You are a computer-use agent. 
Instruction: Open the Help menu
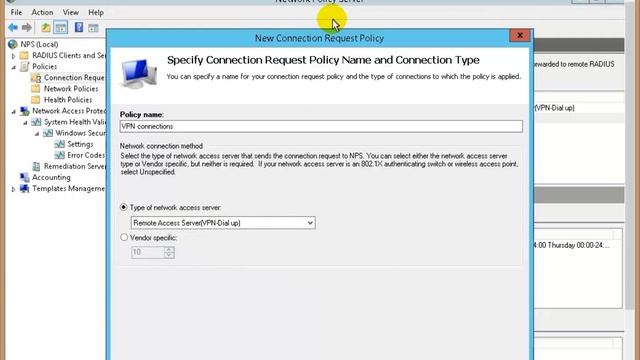click(96, 12)
